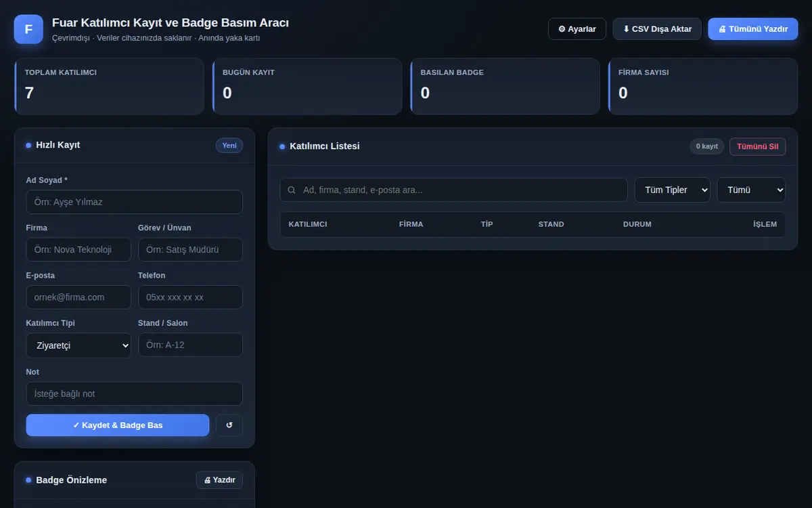Click the Firma Sayısı stat card
Screen dimensions: 812x508
(x=703, y=86)
